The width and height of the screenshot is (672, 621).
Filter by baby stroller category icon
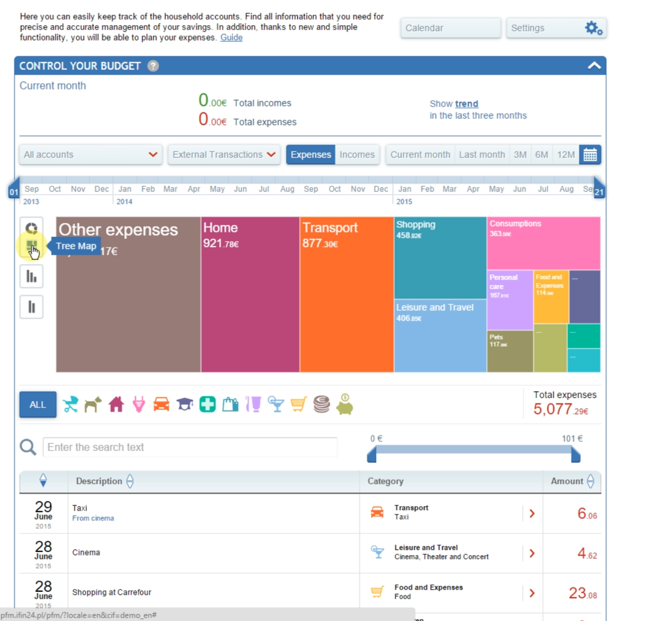pyautogui.click(x=70, y=404)
